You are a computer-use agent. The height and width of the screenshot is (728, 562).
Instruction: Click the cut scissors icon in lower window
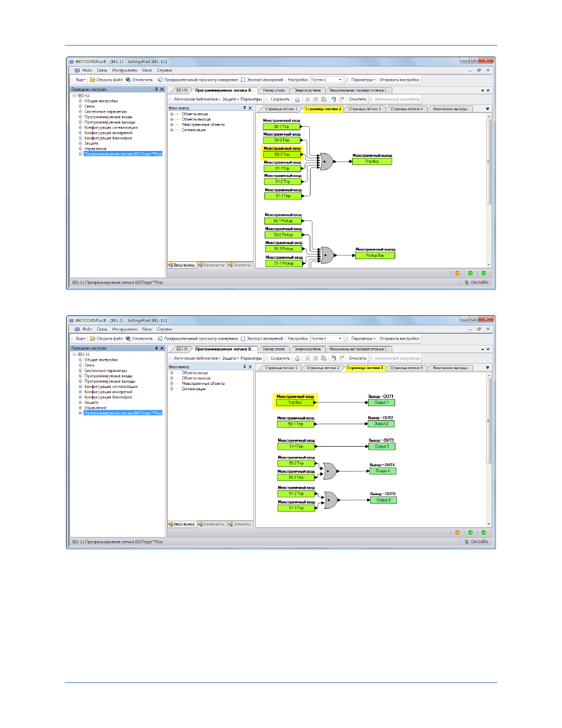308,358
